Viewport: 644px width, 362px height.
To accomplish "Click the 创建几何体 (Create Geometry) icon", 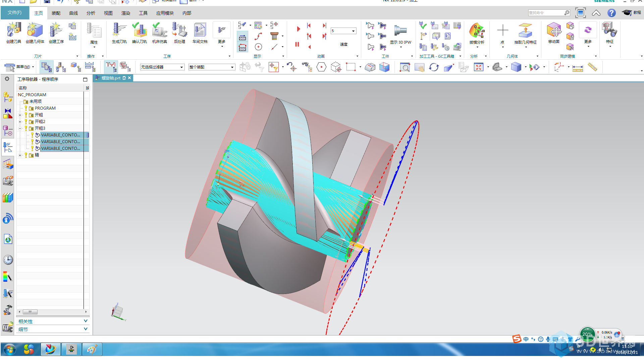I will tap(35, 33).
